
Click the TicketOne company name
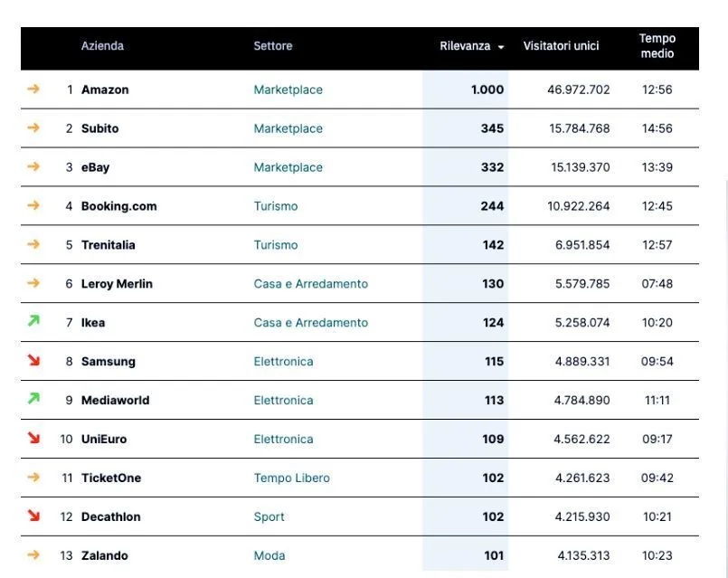click(111, 478)
